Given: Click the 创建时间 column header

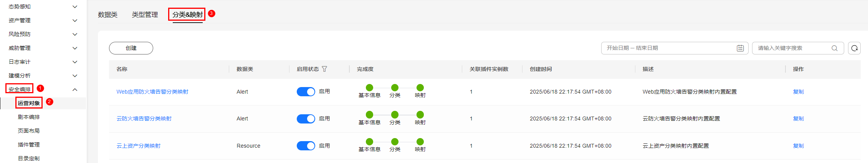Looking at the screenshot, I should (541, 69).
